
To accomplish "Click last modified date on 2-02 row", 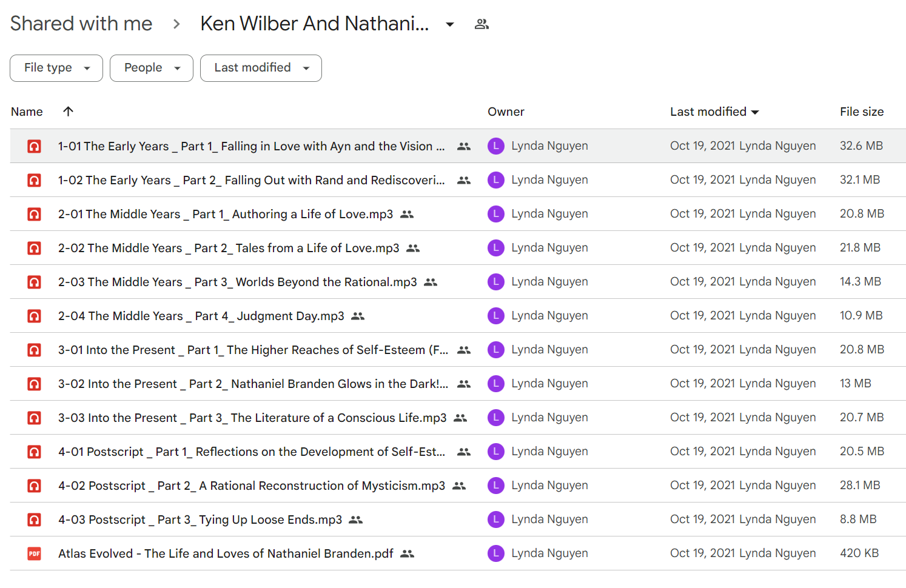I will pyautogui.click(x=702, y=248).
